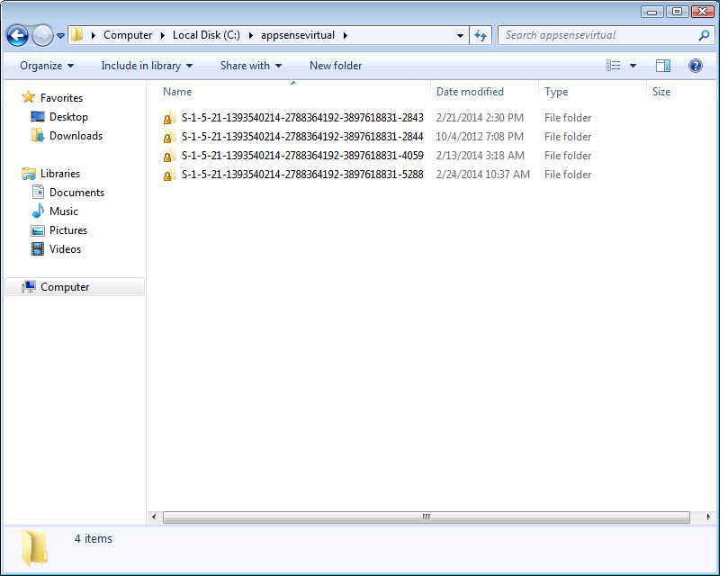Screen dimensions: 728x576
Task: Click the search magnifier icon
Action: click(704, 36)
